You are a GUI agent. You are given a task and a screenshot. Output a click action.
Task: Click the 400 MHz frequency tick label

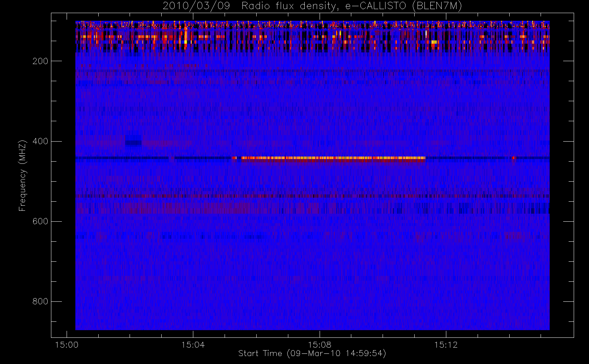40,141
